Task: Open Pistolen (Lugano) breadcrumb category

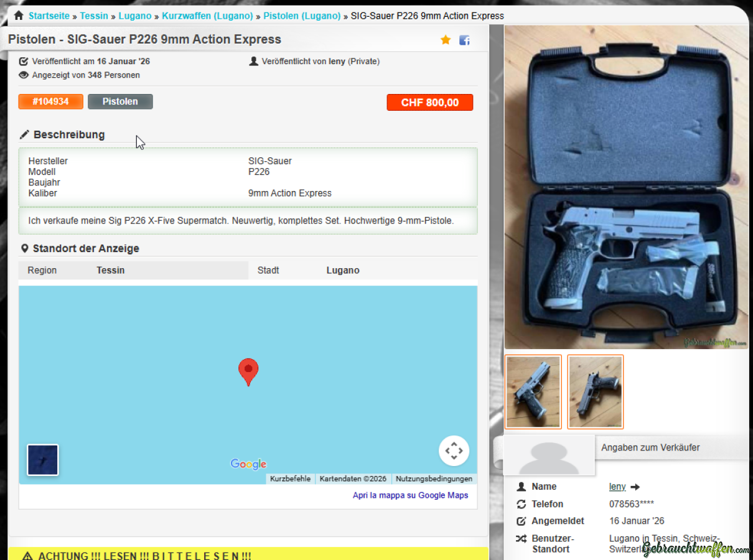Action: click(302, 16)
